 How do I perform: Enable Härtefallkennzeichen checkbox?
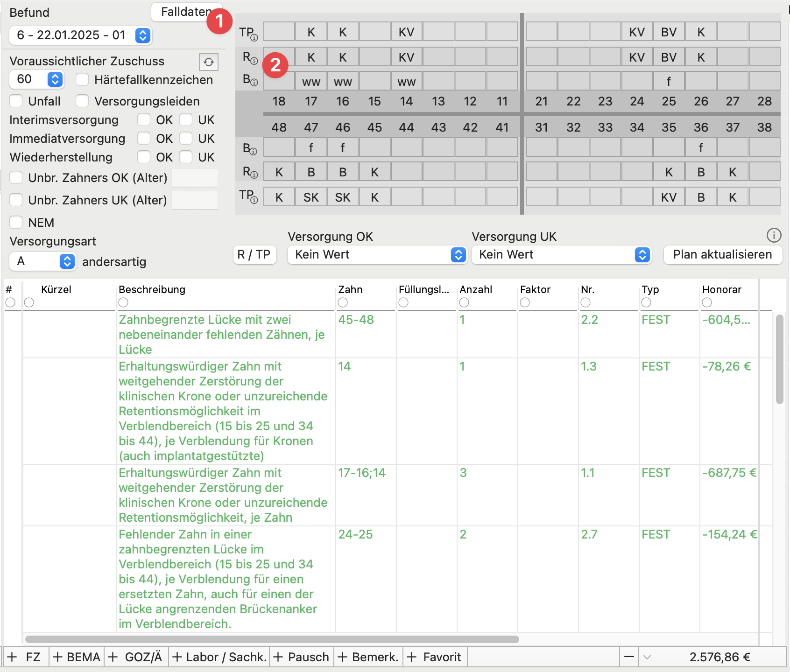(x=82, y=79)
